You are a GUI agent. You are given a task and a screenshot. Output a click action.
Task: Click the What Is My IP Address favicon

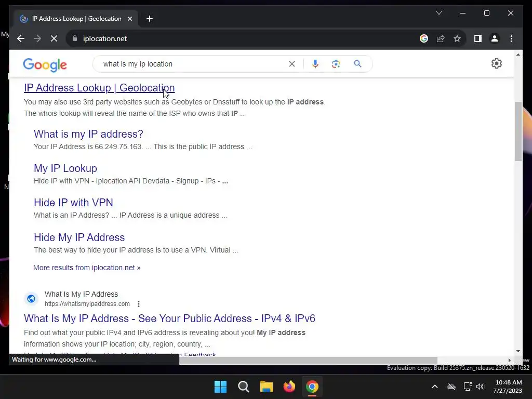point(31,299)
